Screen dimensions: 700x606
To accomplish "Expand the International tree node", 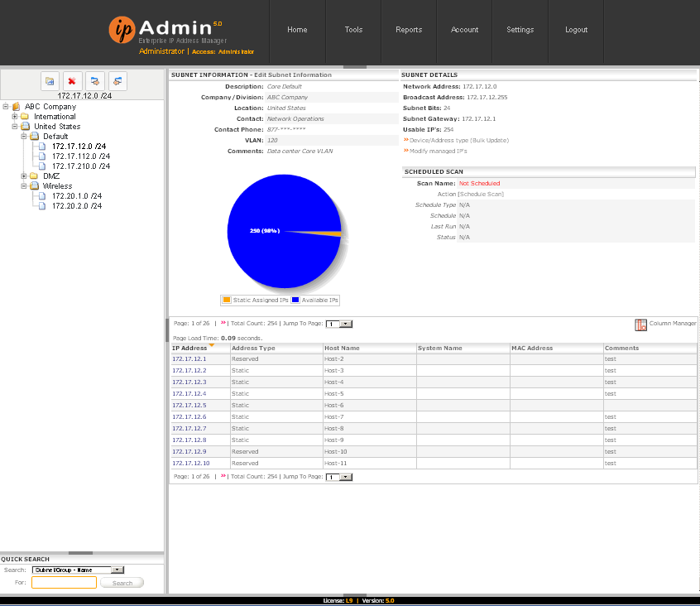I will [15, 117].
